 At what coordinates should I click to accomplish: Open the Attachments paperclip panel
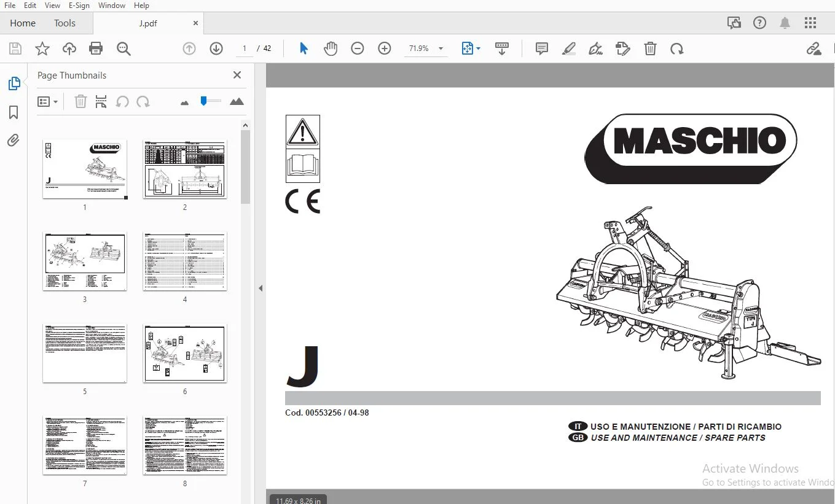click(x=14, y=141)
